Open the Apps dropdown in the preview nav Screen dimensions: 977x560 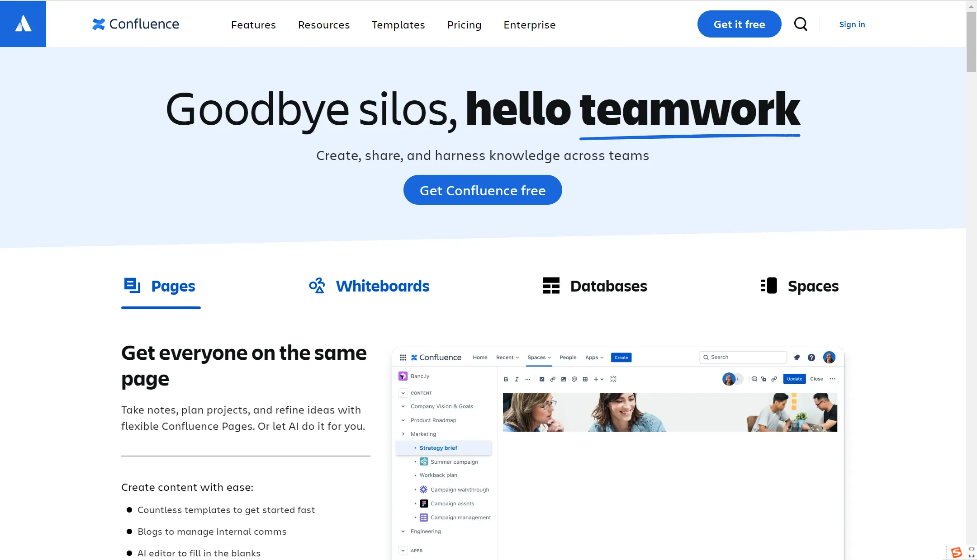click(x=594, y=358)
